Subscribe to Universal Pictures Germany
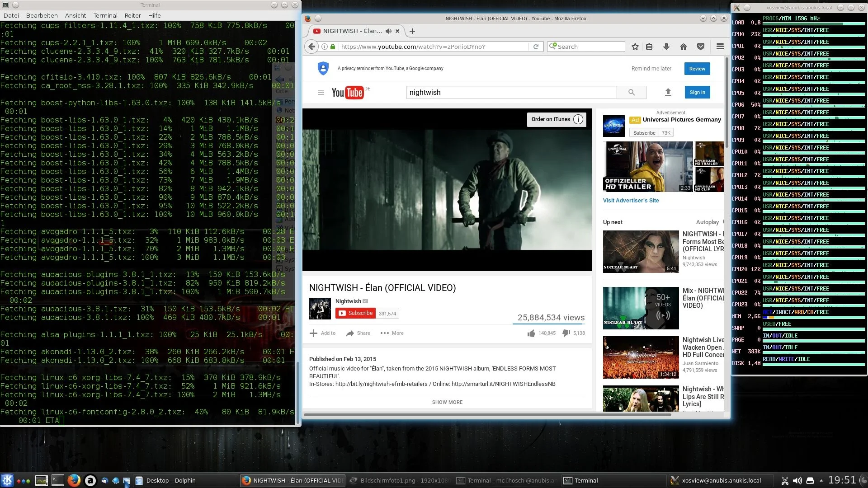The width and height of the screenshot is (868, 488). tap(644, 133)
